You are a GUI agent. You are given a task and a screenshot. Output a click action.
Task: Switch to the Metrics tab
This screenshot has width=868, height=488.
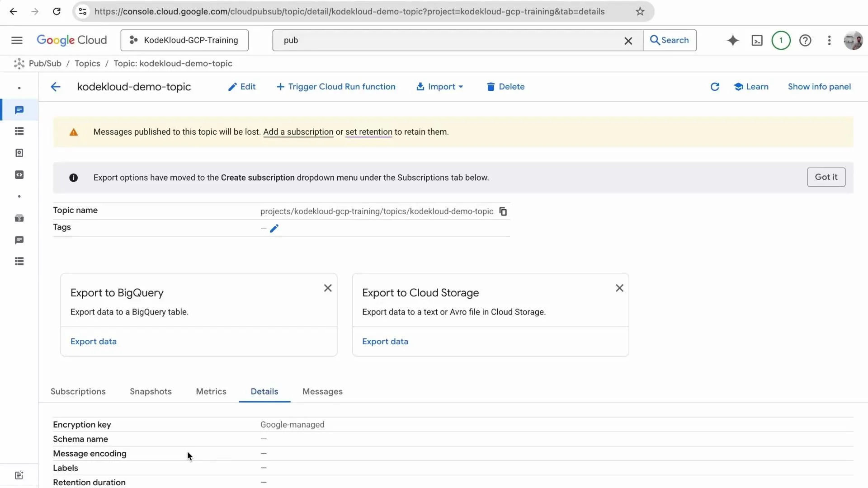point(211,392)
